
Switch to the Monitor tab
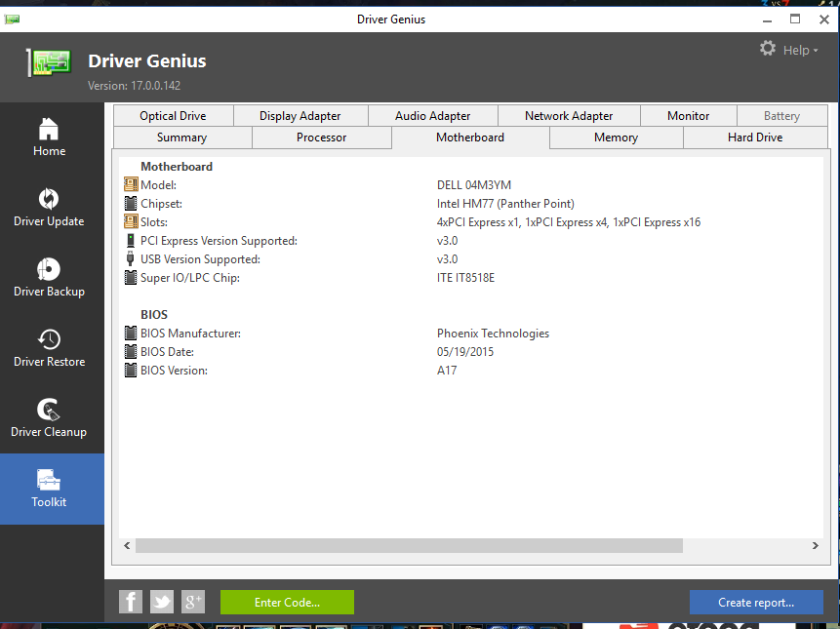pyautogui.click(x=689, y=116)
